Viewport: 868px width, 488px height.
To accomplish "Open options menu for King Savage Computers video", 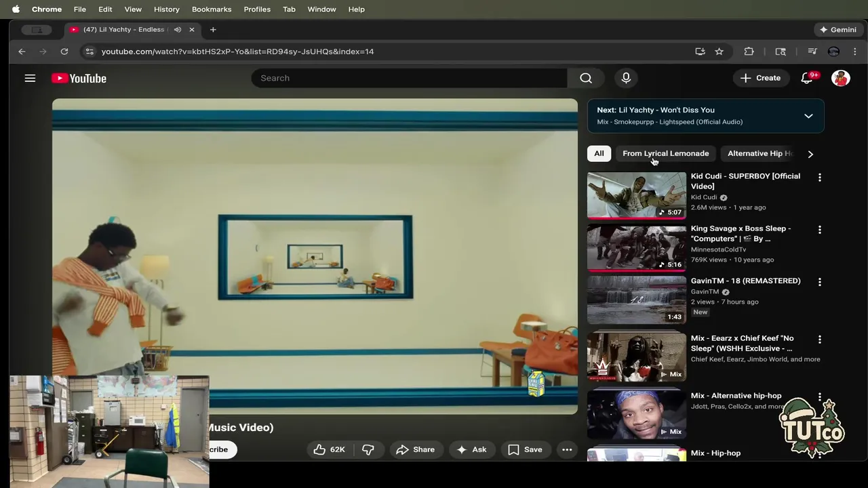I will point(819,230).
